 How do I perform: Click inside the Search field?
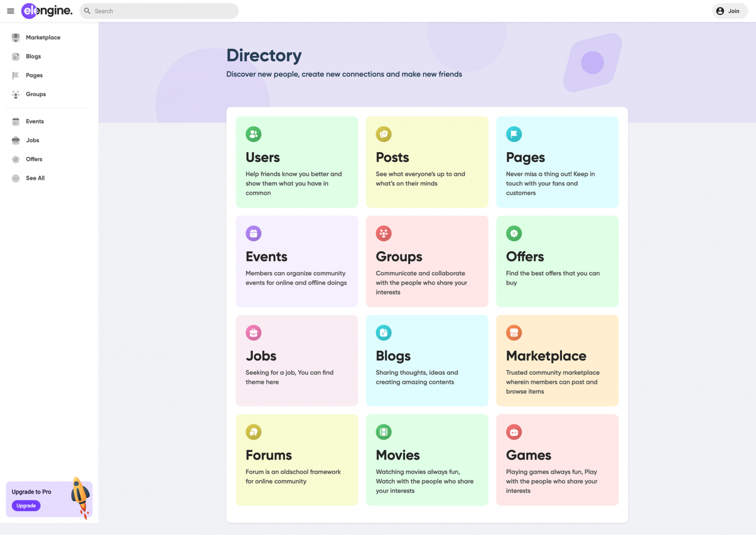tap(159, 11)
